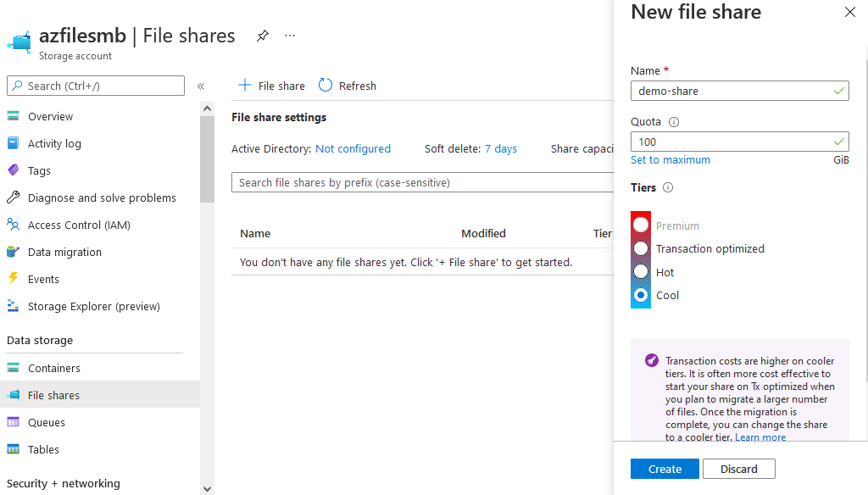Click the rocket tip icon in the notice
This screenshot has height=495, width=868.
tap(652, 360)
